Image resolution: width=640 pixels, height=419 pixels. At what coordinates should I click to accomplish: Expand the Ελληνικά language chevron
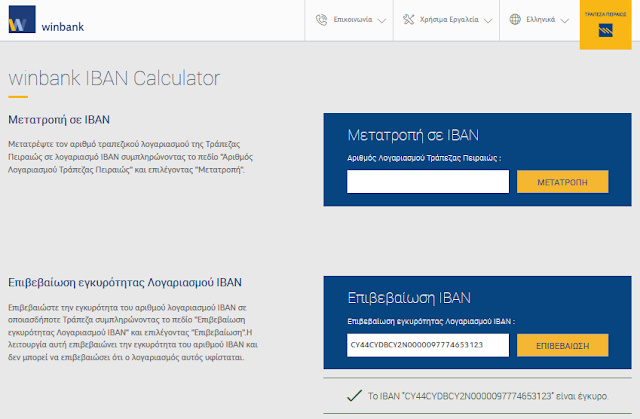click(x=564, y=21)
